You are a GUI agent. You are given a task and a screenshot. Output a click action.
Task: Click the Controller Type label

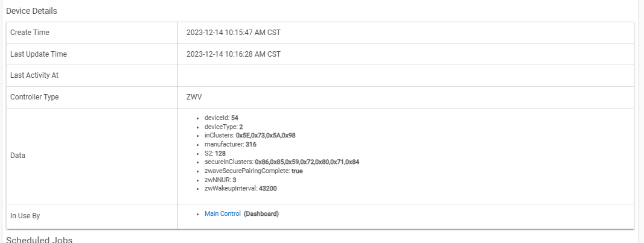(34, 97)
